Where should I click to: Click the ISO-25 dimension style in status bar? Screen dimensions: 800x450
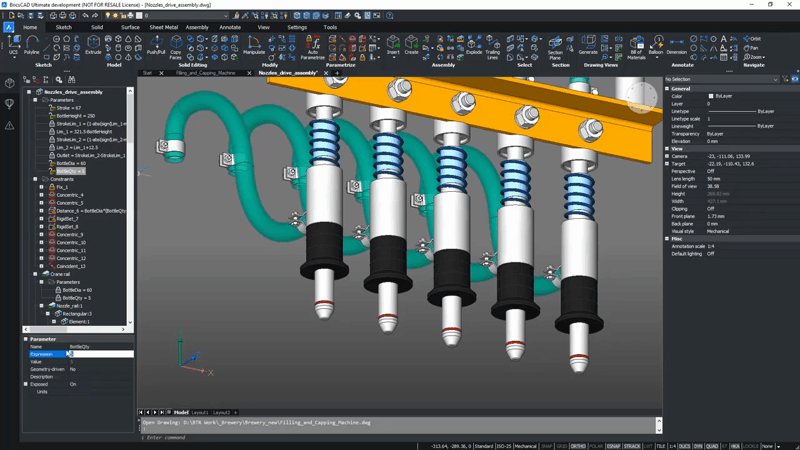tap(504, 446)
